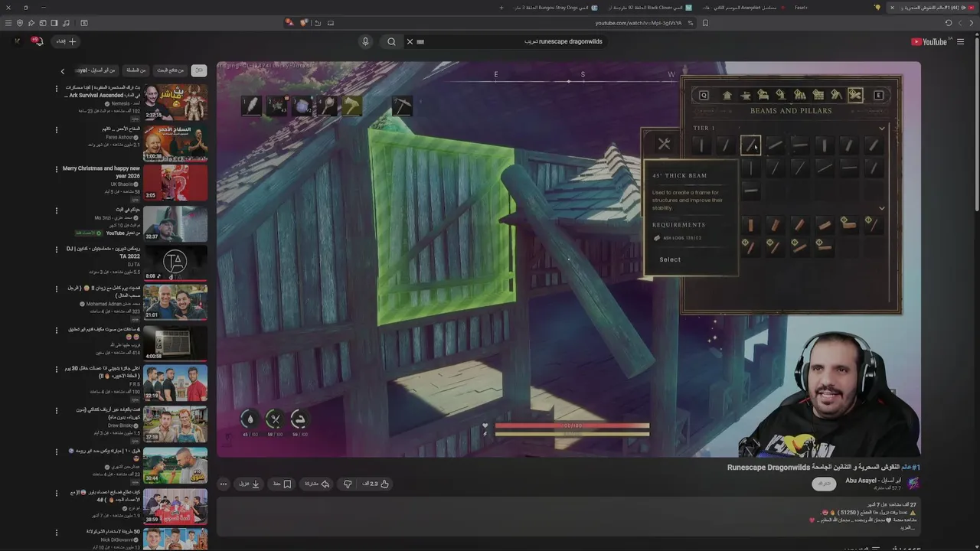Open options for Nick DiGiovanni video
The width and height of the screenshot is (980, 551).
tap(56, 532)
